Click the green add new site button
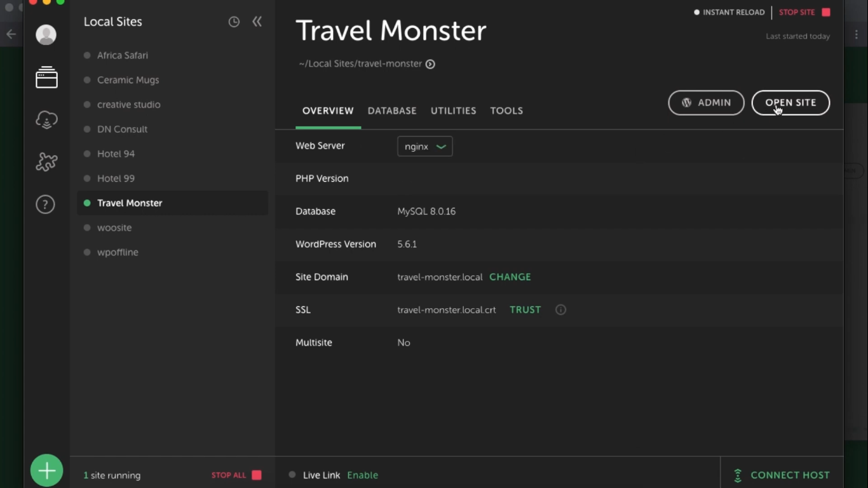 coord(47,471)
